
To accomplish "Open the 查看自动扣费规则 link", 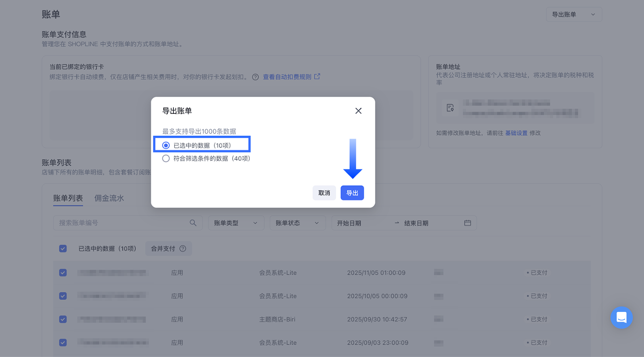I will (287, 77).
